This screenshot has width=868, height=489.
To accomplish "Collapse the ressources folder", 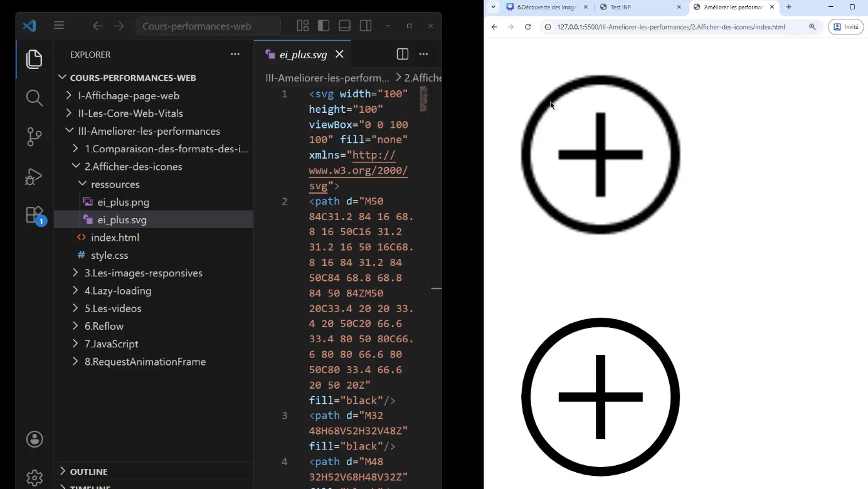I will [x=115, y=184].
